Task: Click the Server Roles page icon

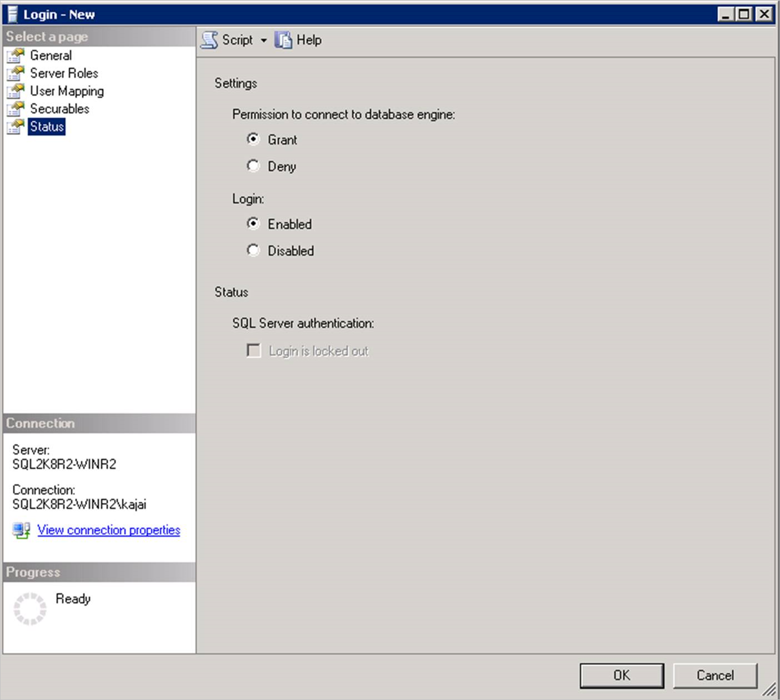Action: (16, 72)
